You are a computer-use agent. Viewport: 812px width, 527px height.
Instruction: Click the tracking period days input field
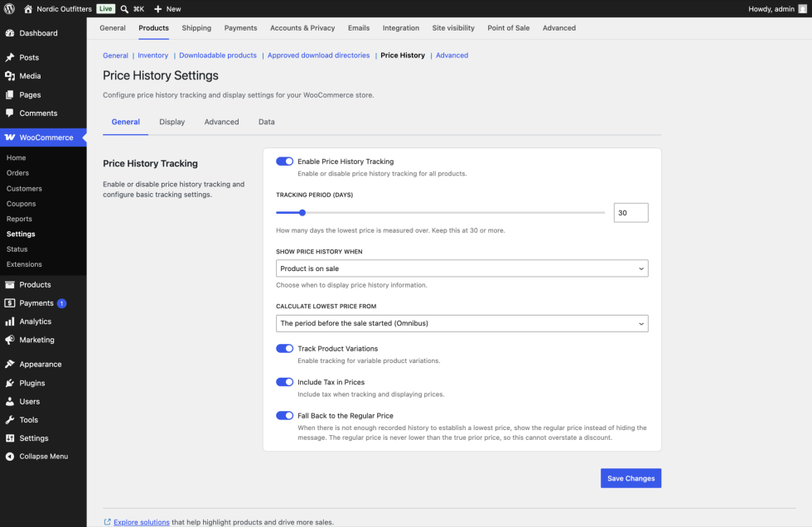pos(631,213)
